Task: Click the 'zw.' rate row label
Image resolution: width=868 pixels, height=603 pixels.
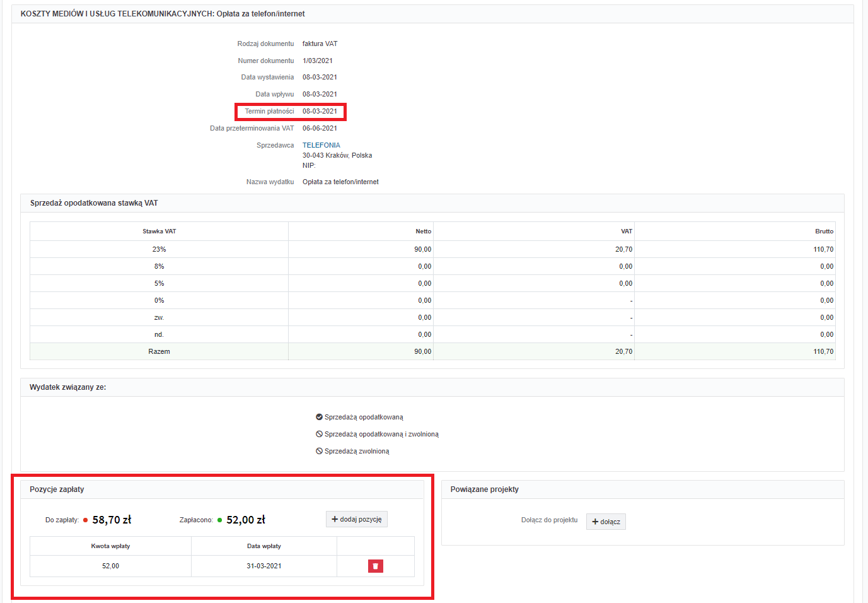Action: 159,317
